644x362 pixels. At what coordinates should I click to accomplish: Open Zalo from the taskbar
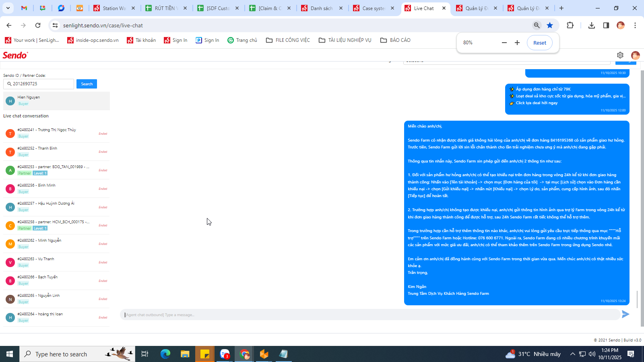coord(225,354)
